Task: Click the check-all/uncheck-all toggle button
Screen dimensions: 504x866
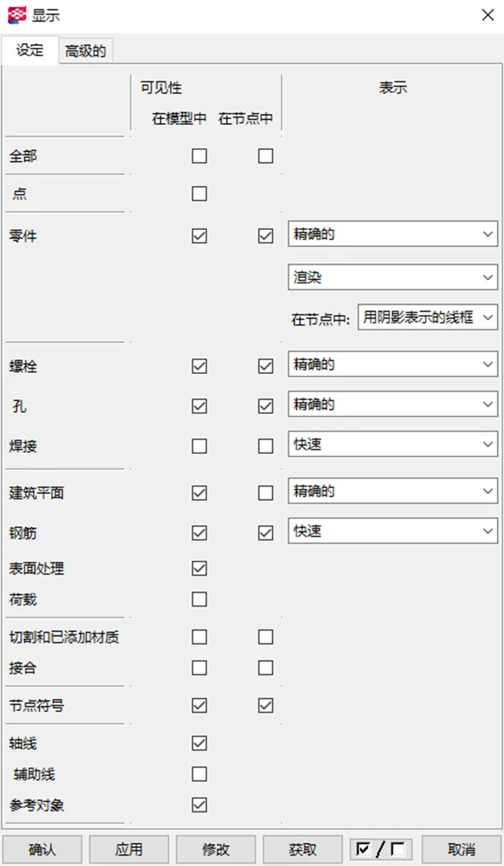Action: tap(380, 849)
